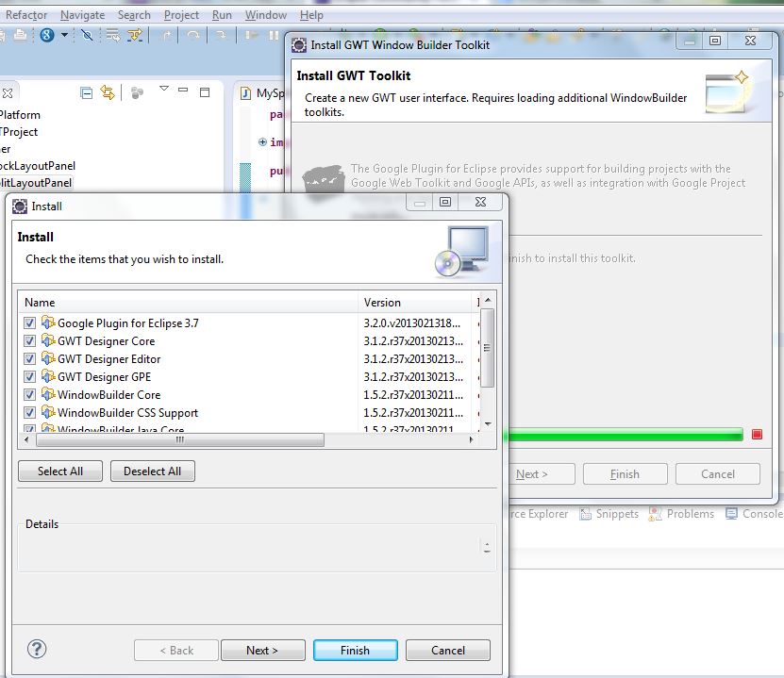The height and width of the screenshot is (678, 784).
Task: Switch to the Problems tab
Action: click(x=681, y=514)
